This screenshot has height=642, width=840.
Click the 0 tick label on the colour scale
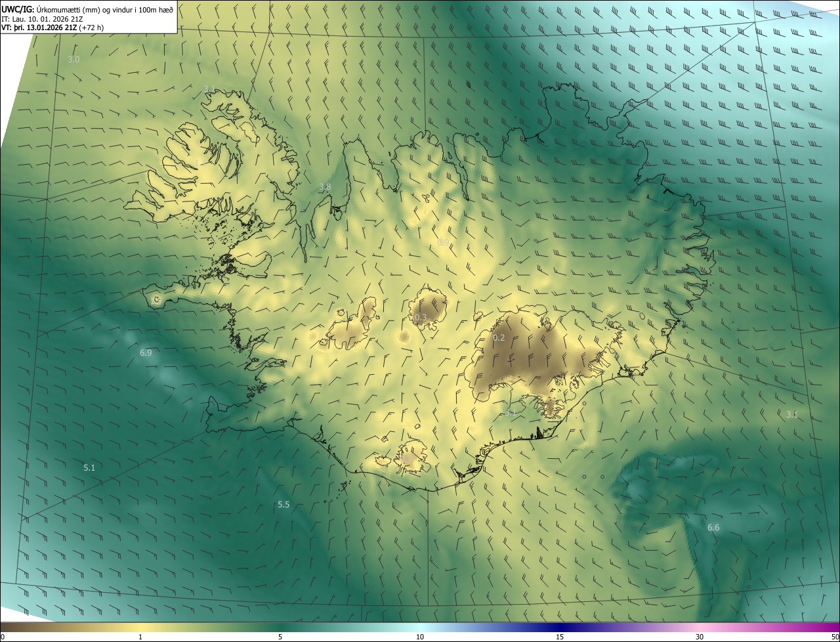click(x=3, y=637)
